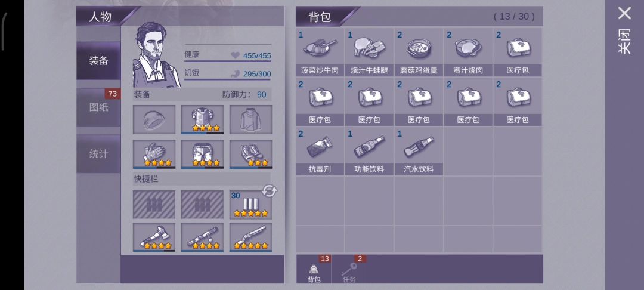The width and height of the screenshot is (644, 290).
Task: Select the 烧汁牛蛙腿 dish in backpack
Action: click(369, 53)
